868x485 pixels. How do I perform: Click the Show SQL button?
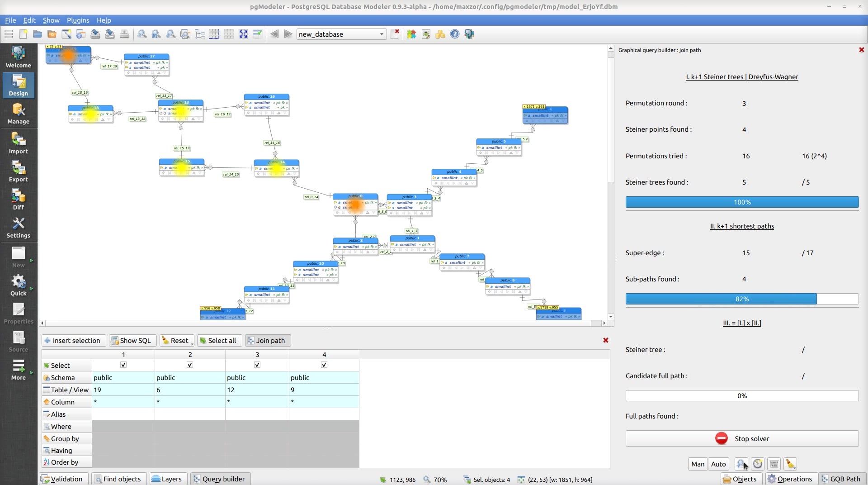pyautogui.click(x=132, y=340)
